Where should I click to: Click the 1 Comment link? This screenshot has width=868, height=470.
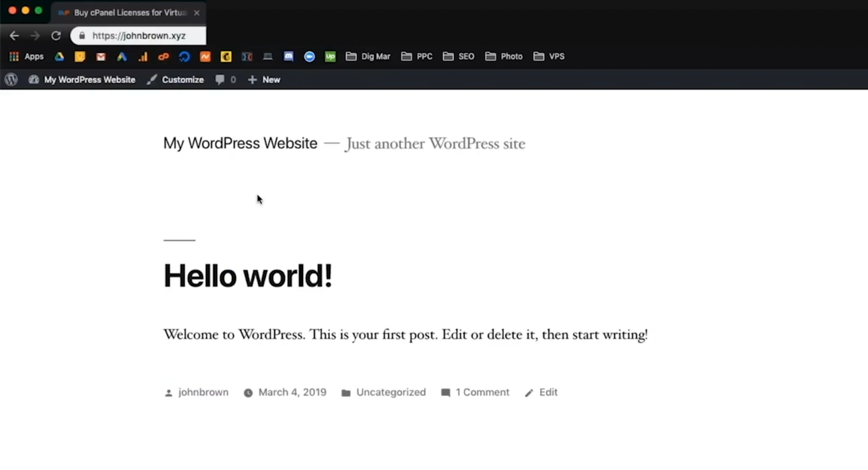[482, 392]
